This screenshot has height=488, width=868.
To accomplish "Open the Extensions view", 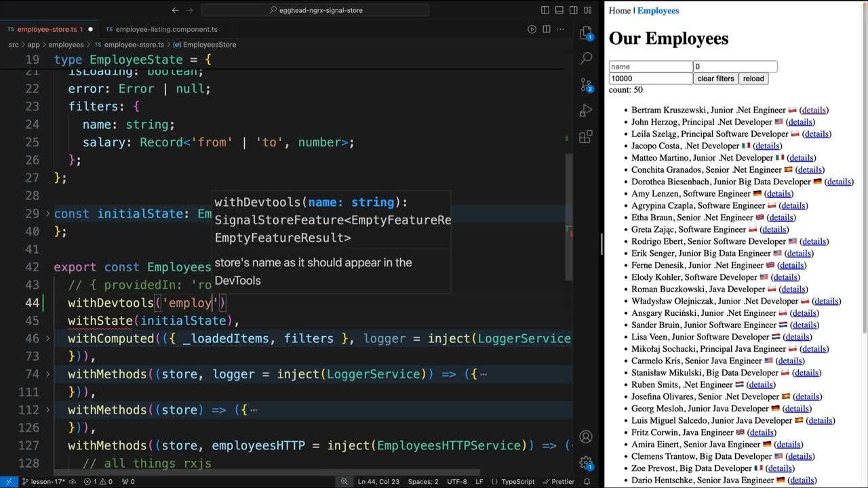I will [x=586, y=137].
